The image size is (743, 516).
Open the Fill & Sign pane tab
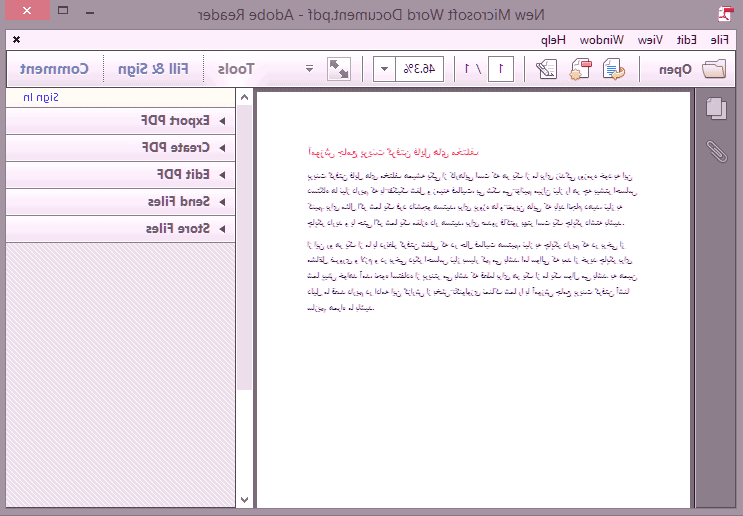pyautogui.click(x=153, y=69)
